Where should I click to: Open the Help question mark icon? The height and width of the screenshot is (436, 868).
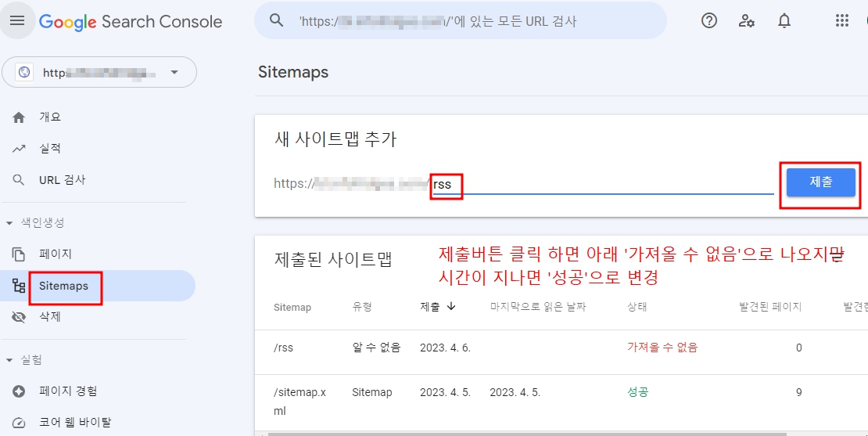[x=708, y=20]
